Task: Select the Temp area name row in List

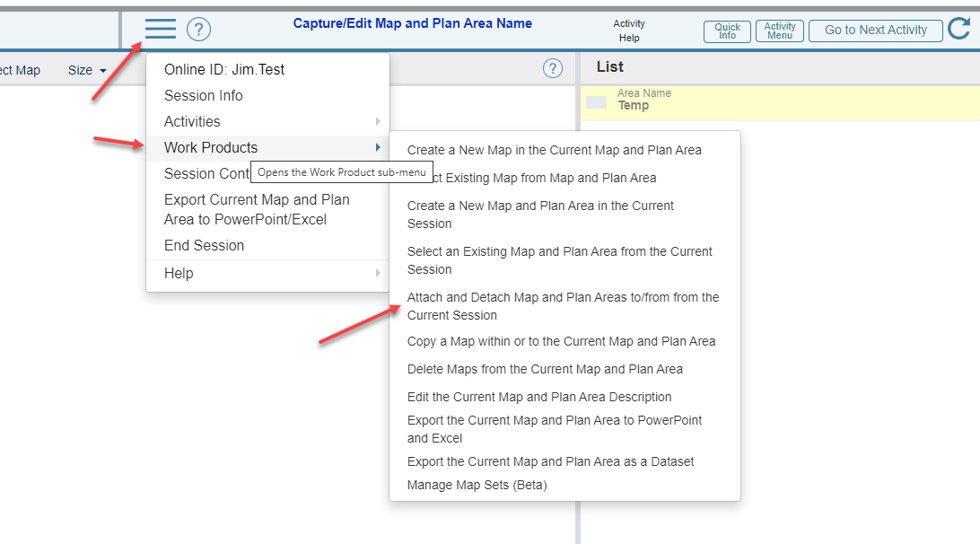Action: pos(780,102)
